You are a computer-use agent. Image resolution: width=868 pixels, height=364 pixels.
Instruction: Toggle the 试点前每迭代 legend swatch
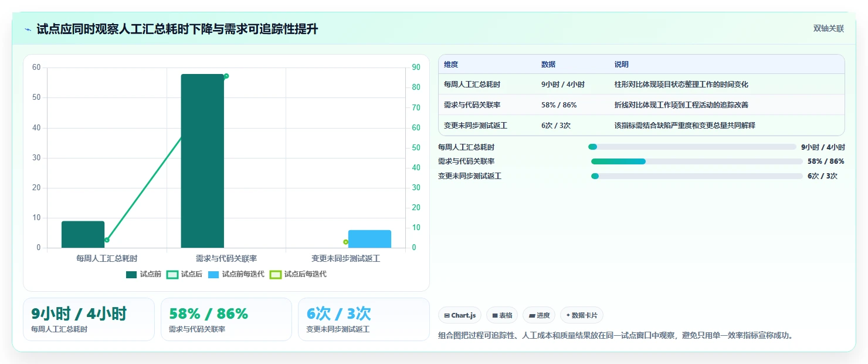tap(213, 274)
